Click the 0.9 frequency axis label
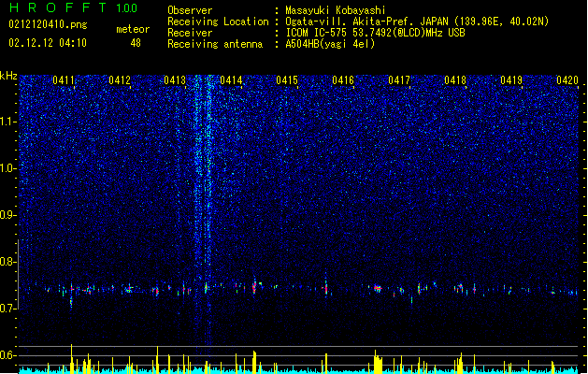 (8, 215)
